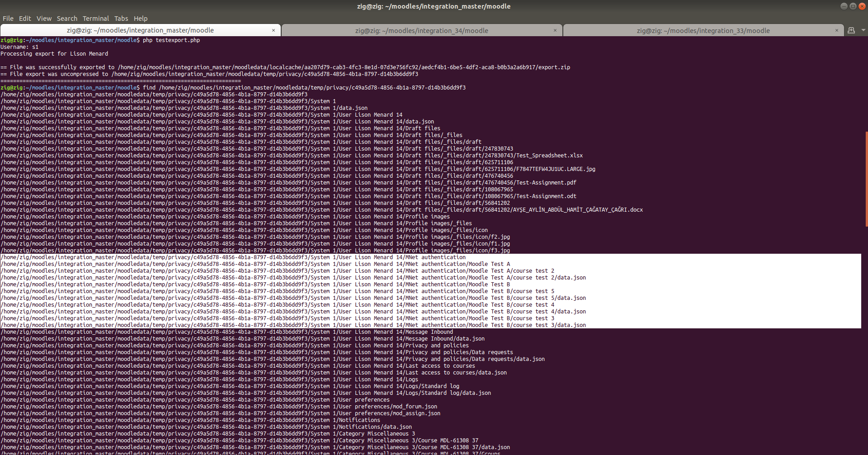Screen dimensions: 868x455
Task: Click the highlighted line ending 'Moodle Test A'
Action: (255, 264)
